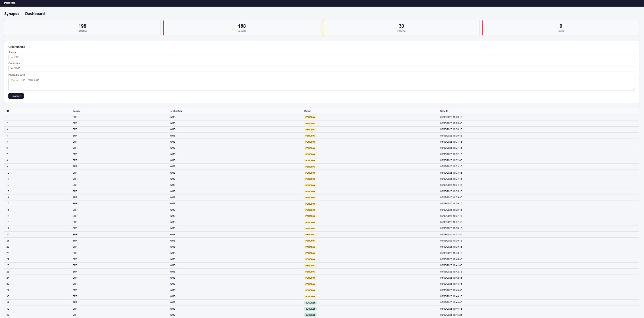Click the Total flux stat card
The height and width of the screenshot is (318, 644).
pos(82,28)
